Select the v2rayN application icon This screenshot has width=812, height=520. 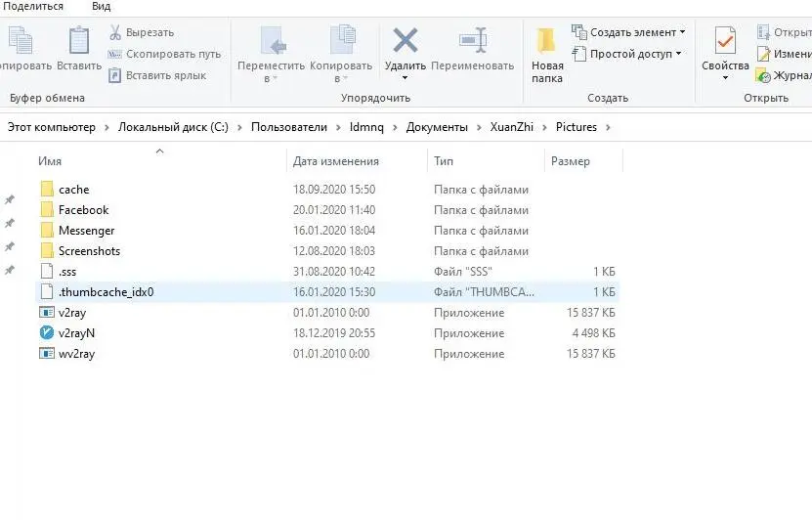point(46,333)
